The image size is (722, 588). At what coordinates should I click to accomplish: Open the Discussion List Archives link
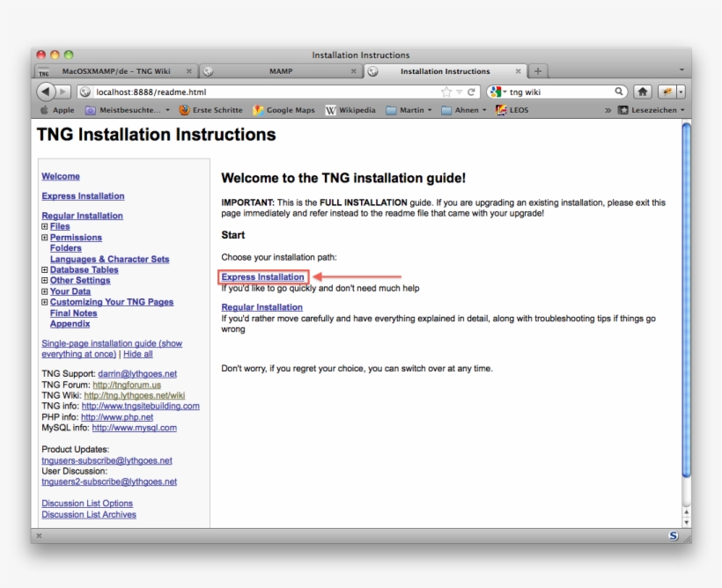tap(89, 515)
